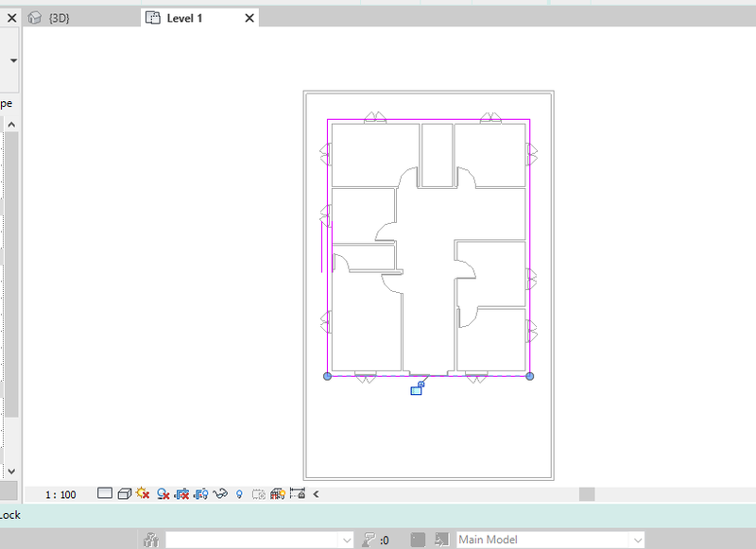Open Temporary View Properties icon

click(x=258, y=494)
